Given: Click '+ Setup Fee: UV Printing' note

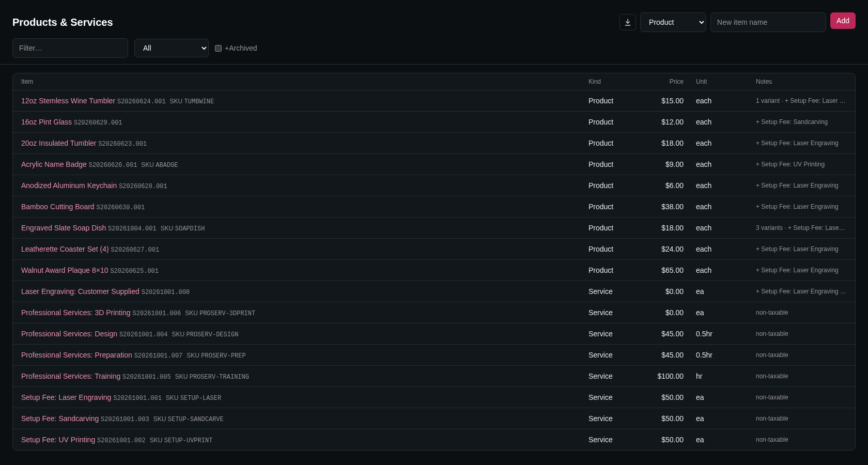Looking at the screenshot, I should point(790,164).
